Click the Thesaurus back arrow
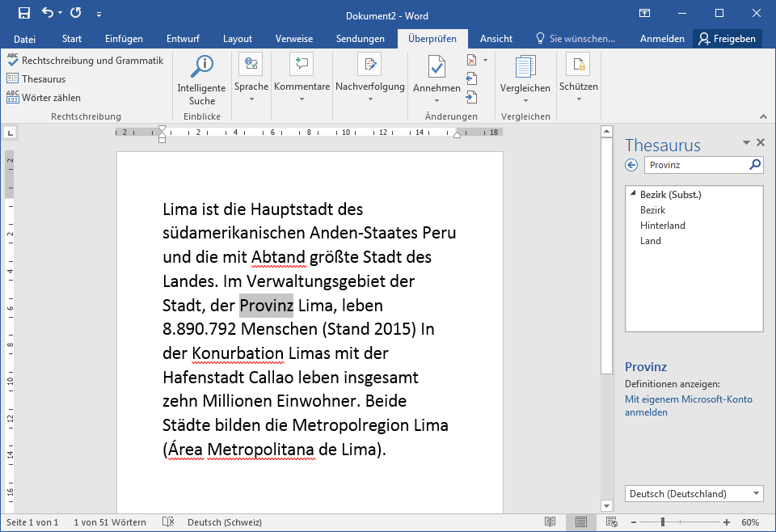 (x=631, y=165)
